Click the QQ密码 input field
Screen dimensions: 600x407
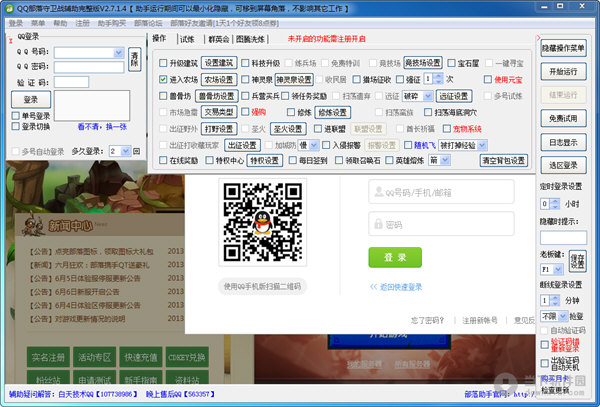tap(89, 67)
